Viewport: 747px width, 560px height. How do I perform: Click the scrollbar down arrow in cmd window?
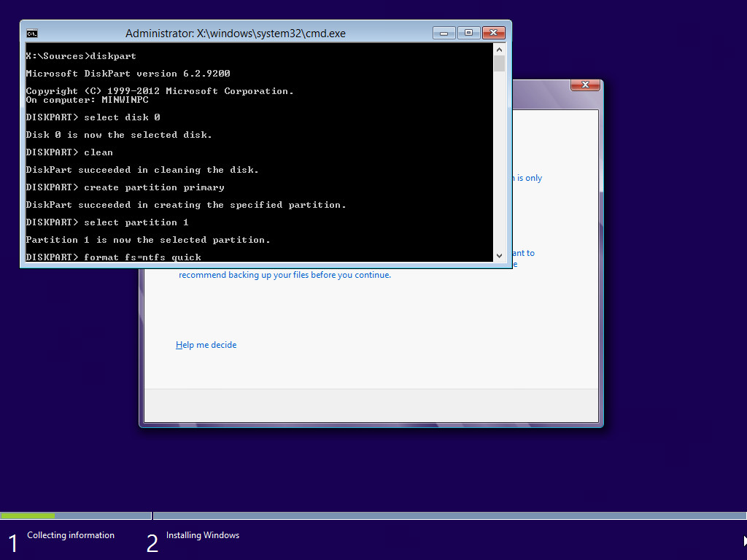[499, 255]
